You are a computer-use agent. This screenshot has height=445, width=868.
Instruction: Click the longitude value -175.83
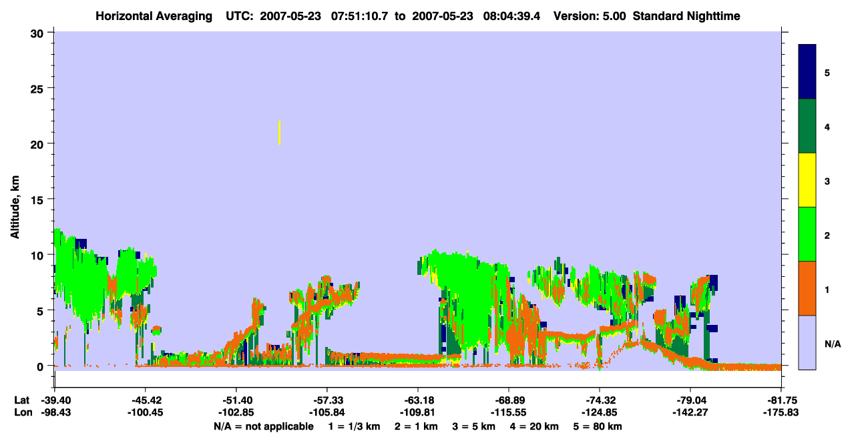pos(781,412)
